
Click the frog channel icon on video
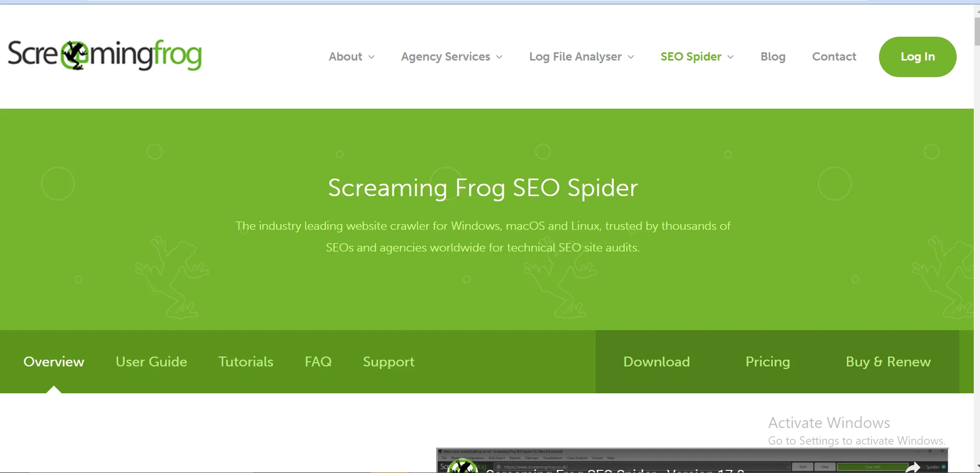(462, 467)
